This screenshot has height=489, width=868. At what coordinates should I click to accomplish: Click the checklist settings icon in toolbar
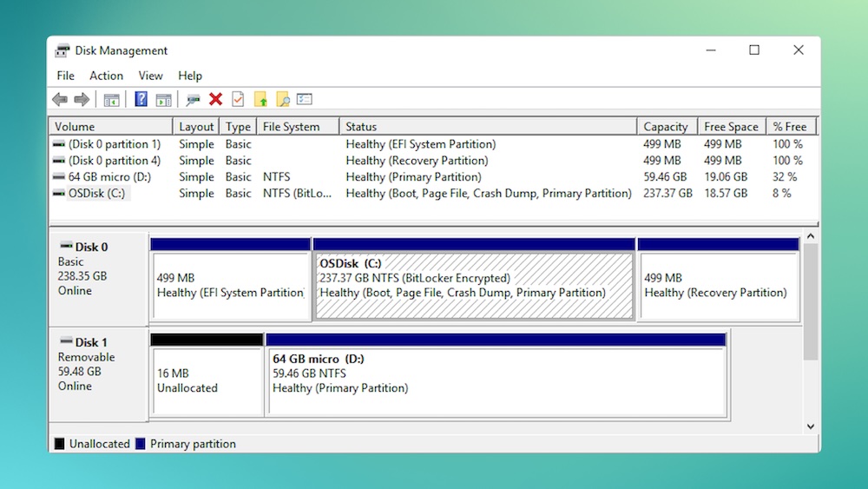coord(304,100)
